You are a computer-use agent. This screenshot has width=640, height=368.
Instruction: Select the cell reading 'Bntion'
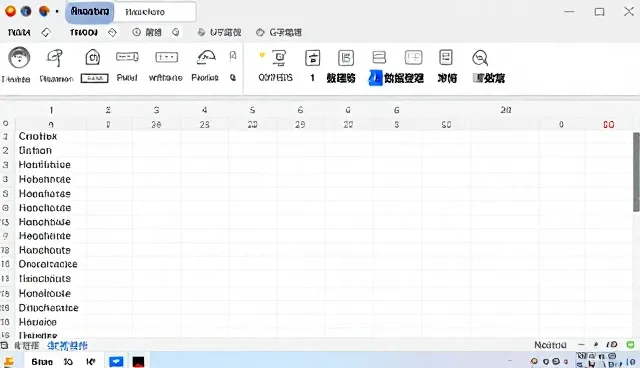(51, 151)
